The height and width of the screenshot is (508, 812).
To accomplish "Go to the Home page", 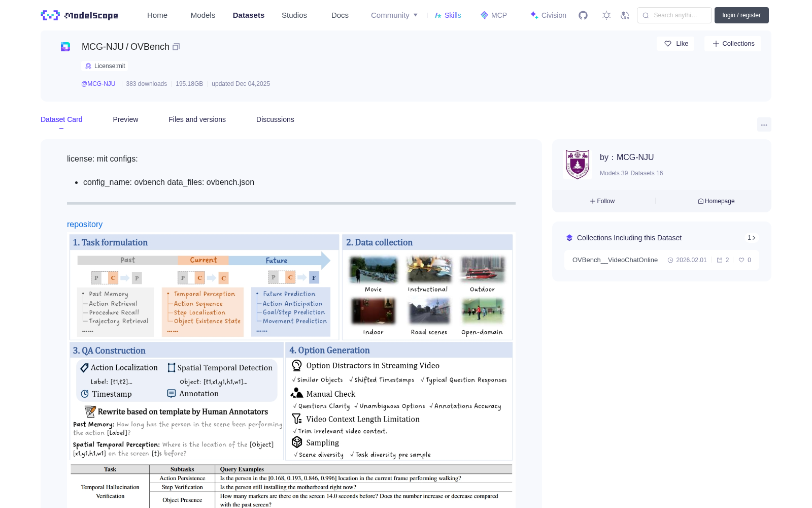I will point(157,15).
